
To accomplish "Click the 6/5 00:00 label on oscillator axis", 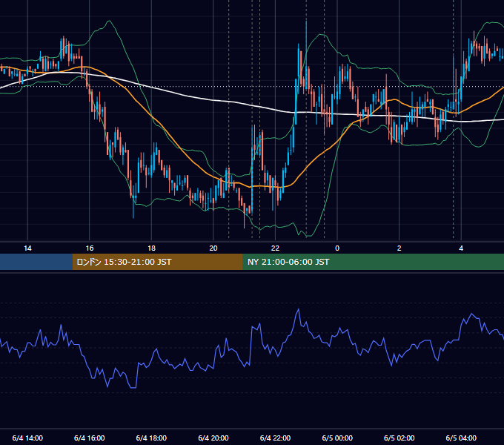I will pos(337,438).
